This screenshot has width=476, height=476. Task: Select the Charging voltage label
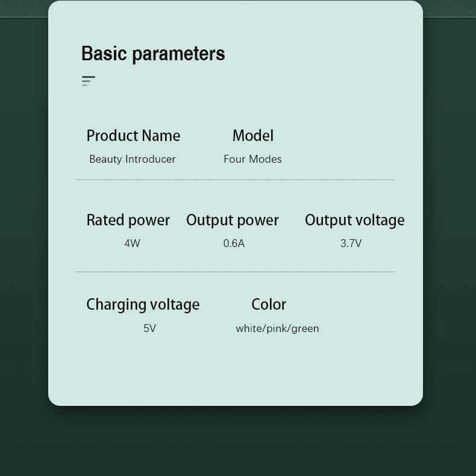(143, 304)
